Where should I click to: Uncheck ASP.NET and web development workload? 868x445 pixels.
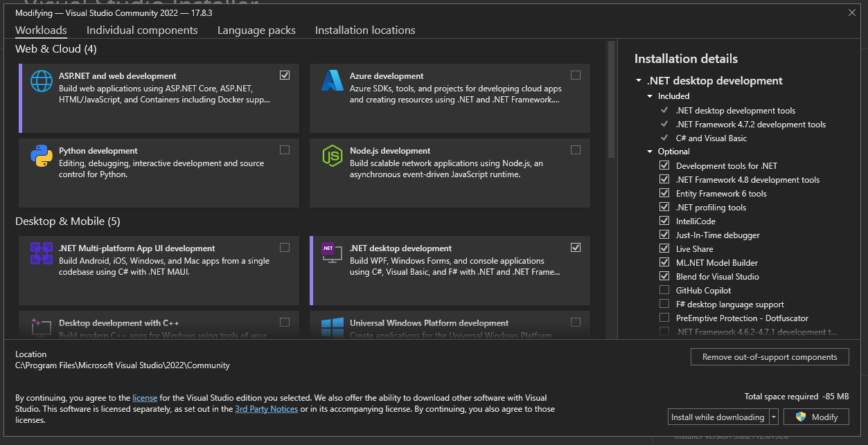pyautogui.click(x=285, y=75)
